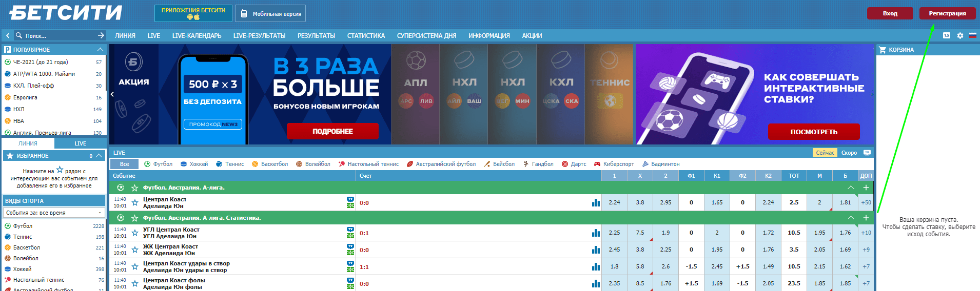Click the Киберспорт gamepad icon filter

tap(597, 164)
